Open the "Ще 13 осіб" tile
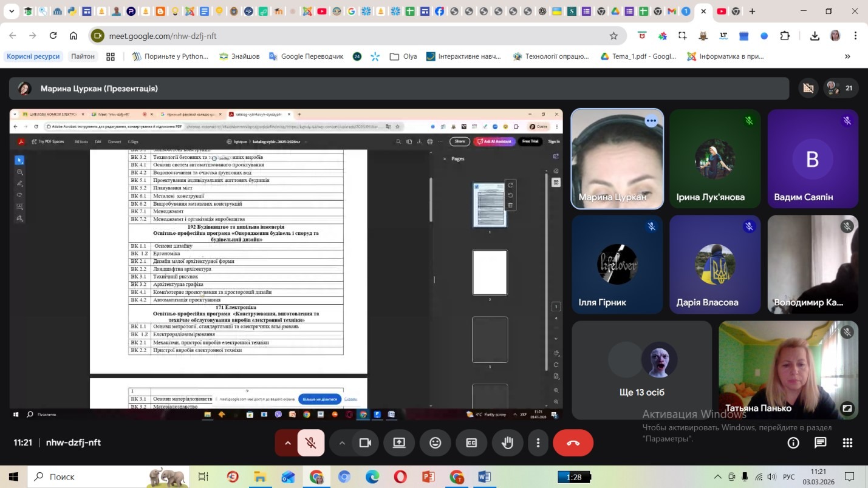The height and width of the screenshot is (488, 868). [x=641, y=370]
